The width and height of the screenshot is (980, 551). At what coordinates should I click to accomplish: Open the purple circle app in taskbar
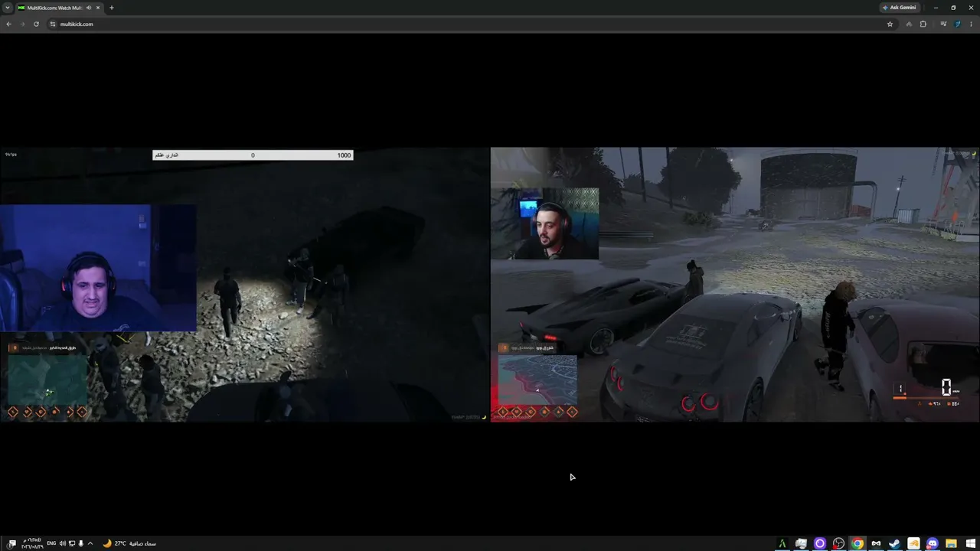pyautogui.click(x=820, y=543)
